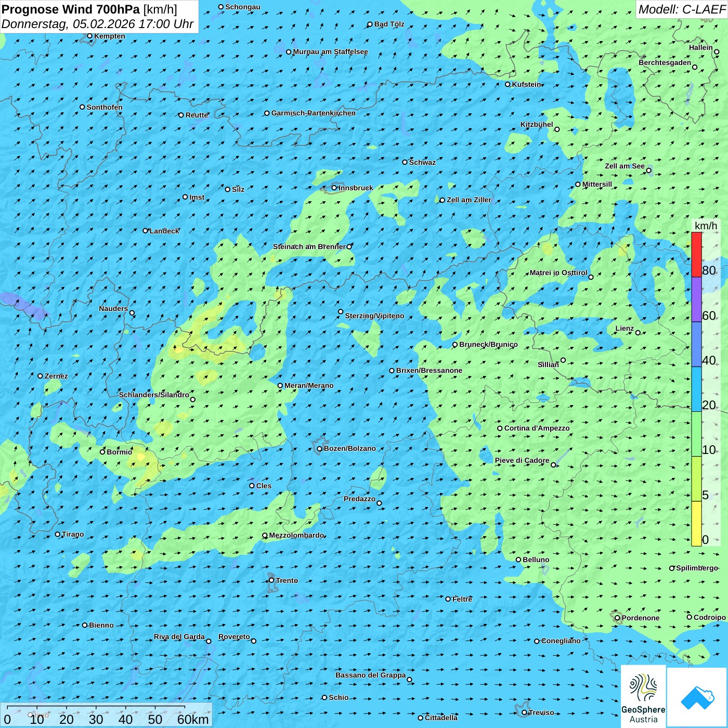Click the '60km' scale bar label
The height and width of the screenshot is (728, 728).
[x=193, y=719]
